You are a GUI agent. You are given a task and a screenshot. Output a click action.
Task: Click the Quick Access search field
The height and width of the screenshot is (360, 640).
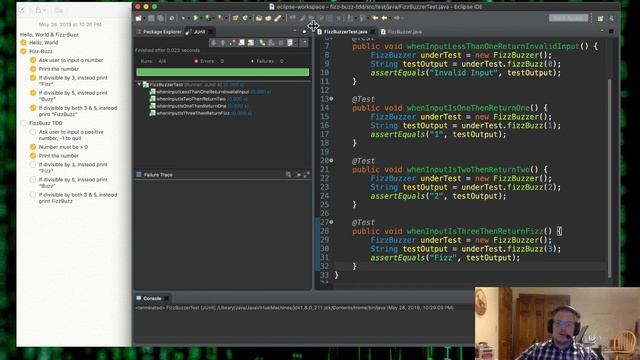[x=569, y=18]
